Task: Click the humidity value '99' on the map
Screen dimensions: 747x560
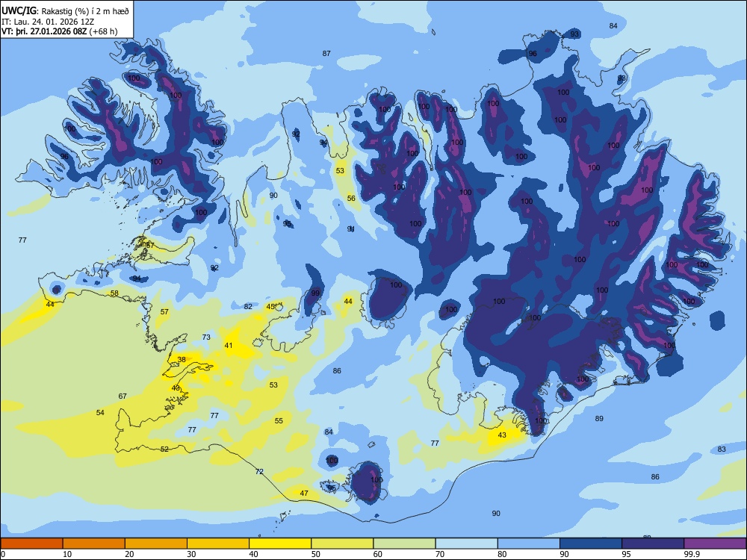Action: (x=315, y=293)
